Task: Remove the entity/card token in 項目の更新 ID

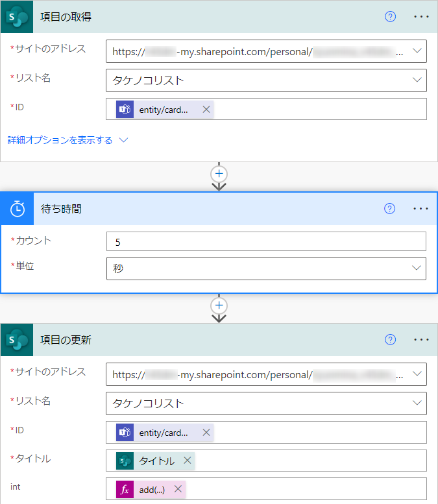Action: click(206, 433)
